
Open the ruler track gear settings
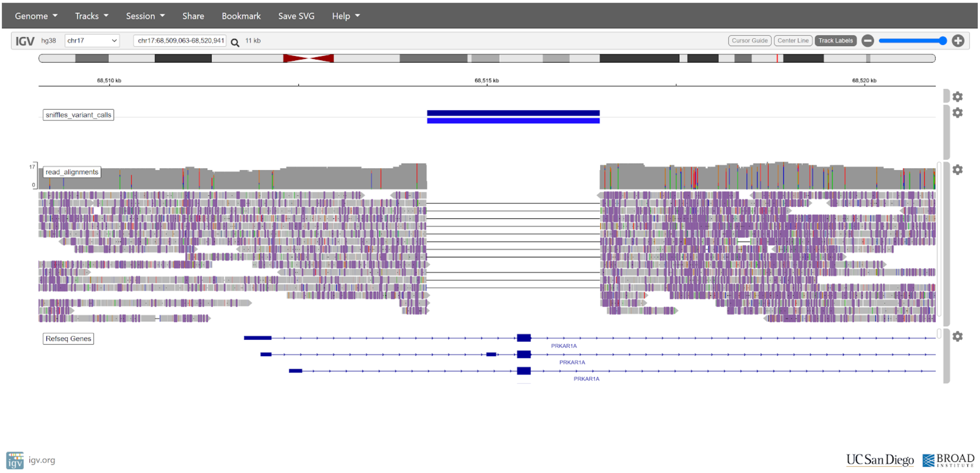tap(957, 97)
